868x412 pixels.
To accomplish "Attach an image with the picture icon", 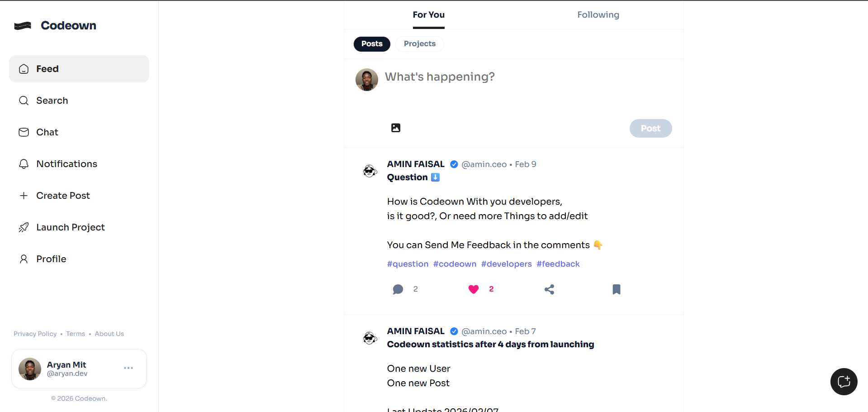I will pos(395,128).
